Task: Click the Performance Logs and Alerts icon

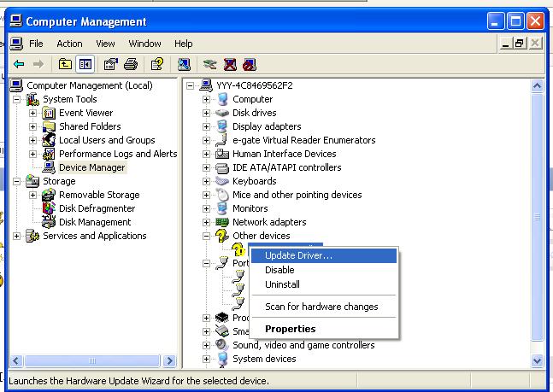Action: pyautogui.click(x=49, y=154)
